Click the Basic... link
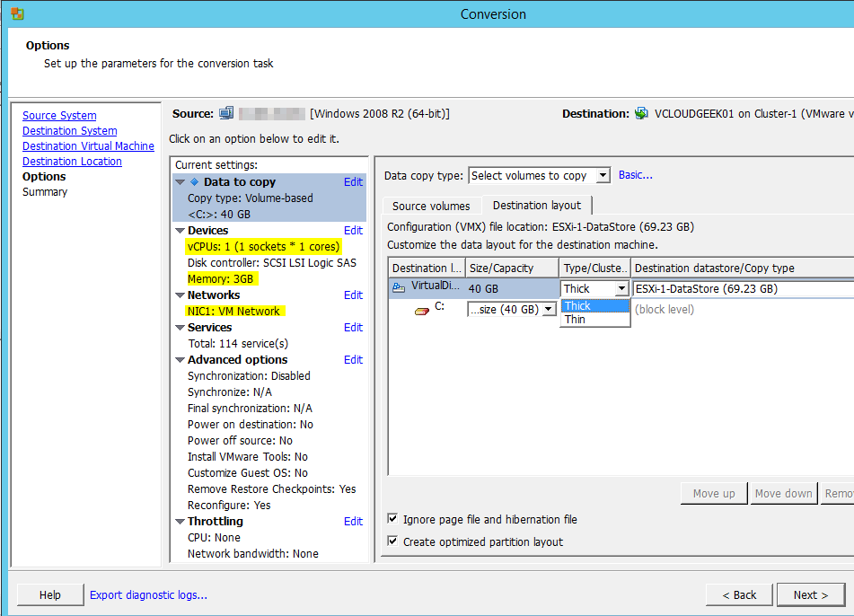This screenshot has height=616, width=854. (x=635, y=175)
